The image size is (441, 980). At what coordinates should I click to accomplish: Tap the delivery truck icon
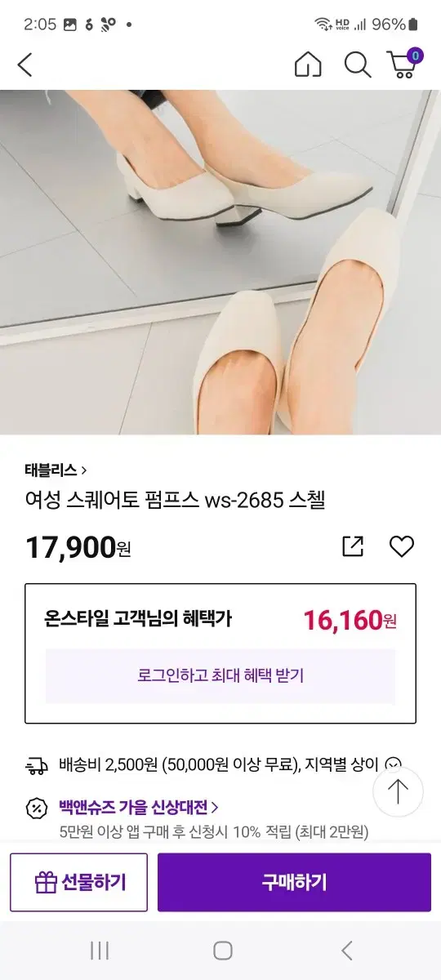pos(36,766)
